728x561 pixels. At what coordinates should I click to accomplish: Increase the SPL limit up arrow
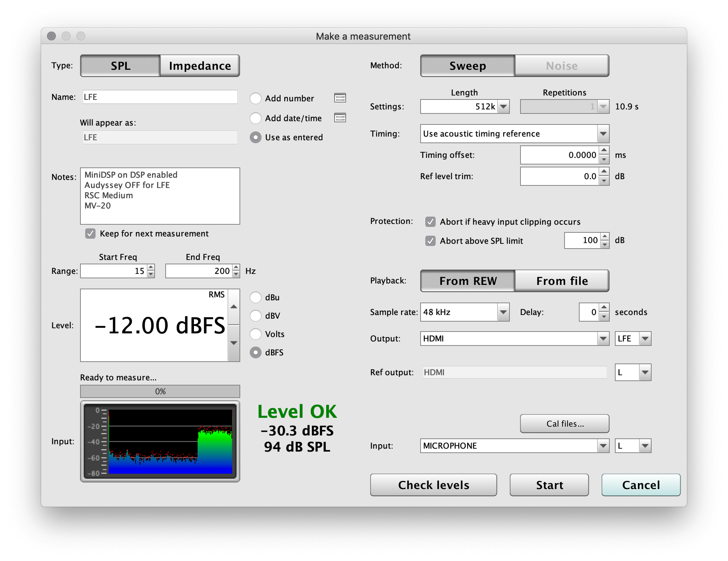pyautogui.click(x=605, y=236)
